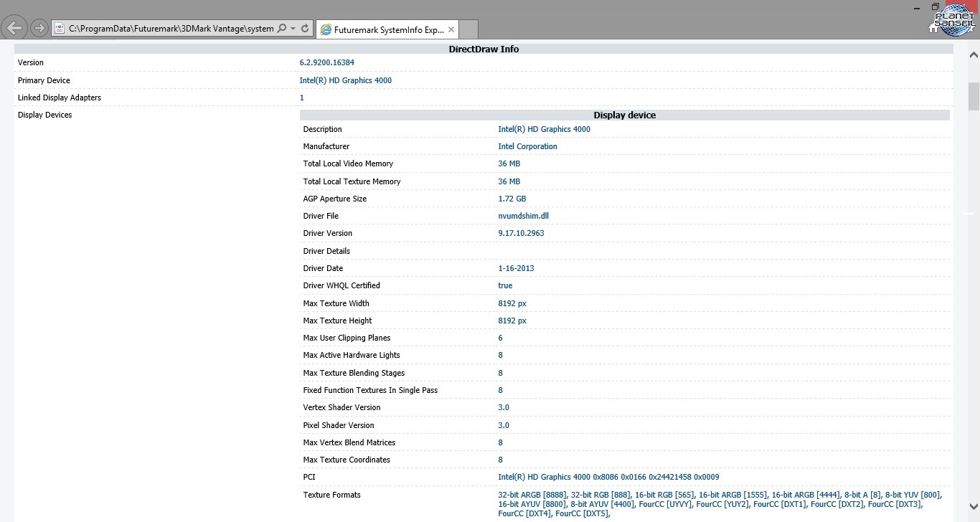Click the Driver WHQL Certified value true
This screenshot has width=980, height=522.
(505, 285)
